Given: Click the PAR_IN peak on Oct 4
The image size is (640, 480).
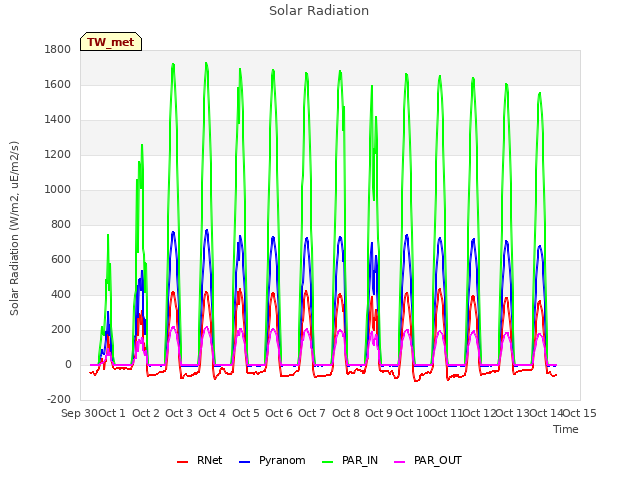Looking at the screenshot, I should 206,63.
